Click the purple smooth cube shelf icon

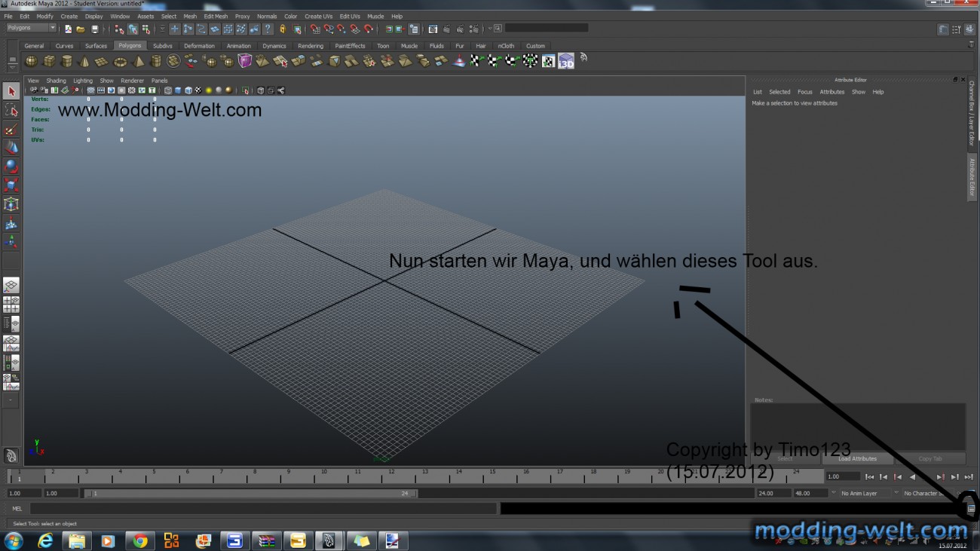245,61
